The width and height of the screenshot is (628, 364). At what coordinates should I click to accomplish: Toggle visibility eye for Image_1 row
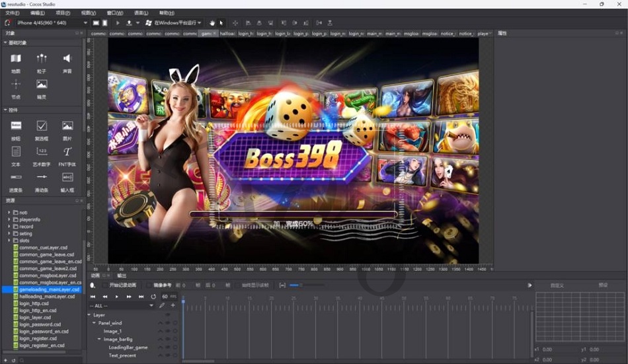point(168,331)
